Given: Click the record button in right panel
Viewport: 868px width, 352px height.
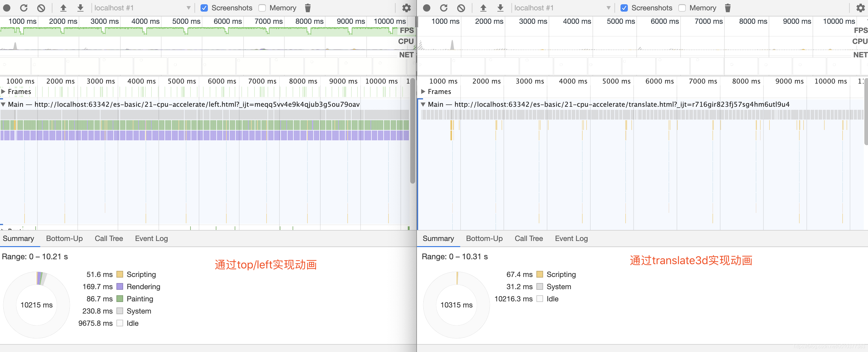Looking at the screenshot, I should (x=427, y=8).
